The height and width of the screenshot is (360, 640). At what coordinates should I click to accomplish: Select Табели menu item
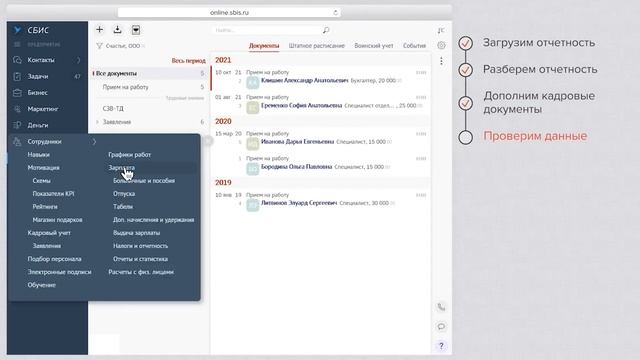point(123,207)
